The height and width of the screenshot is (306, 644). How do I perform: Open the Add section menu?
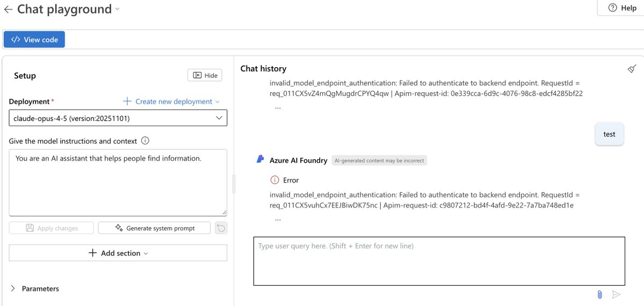click(x=118, y=253)
